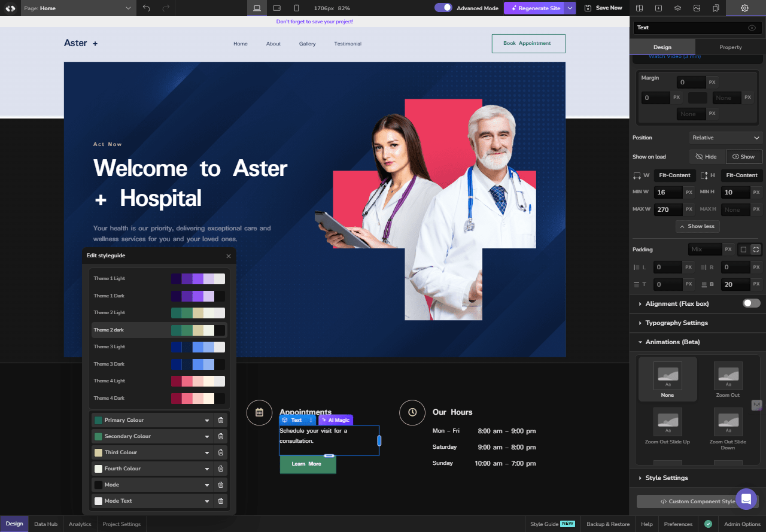Open the pages copy panel icon
Image resolution: width=766 pixels, height=532 pixels.
716,8
